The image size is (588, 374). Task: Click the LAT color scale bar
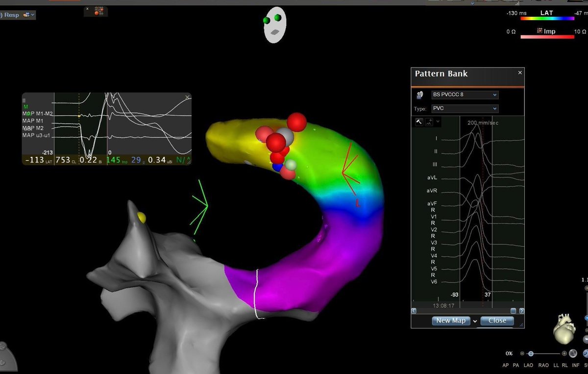pos(547,19)
